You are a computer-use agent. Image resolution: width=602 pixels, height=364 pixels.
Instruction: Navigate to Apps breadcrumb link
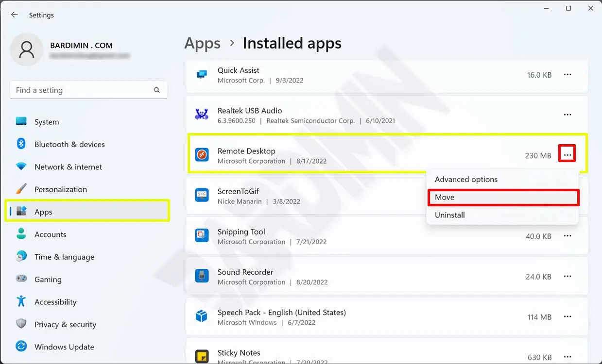click(x=202, y=44)
